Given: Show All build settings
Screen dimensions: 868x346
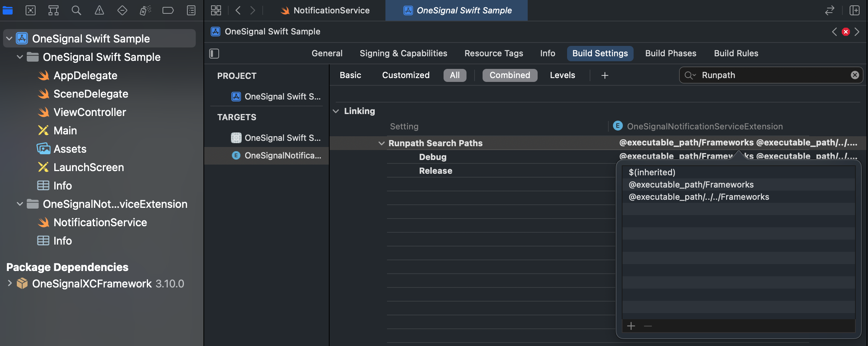Looking at the screenshot, I should coord(455,75).
